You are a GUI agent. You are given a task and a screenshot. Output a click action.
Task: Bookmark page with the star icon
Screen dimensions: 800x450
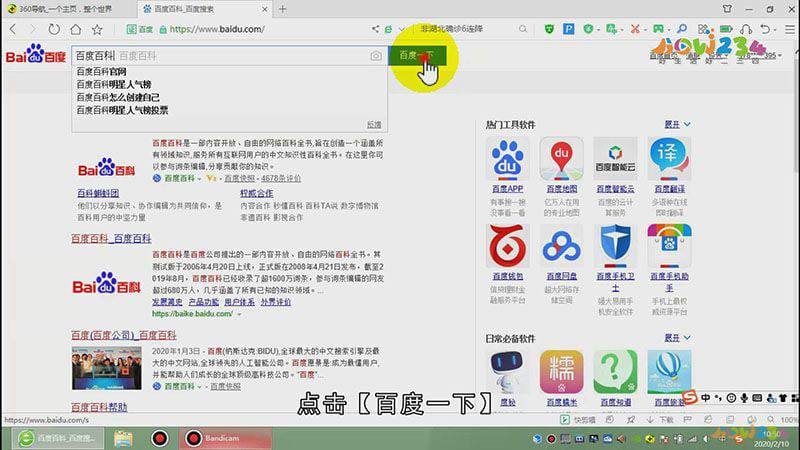point(97,29)
